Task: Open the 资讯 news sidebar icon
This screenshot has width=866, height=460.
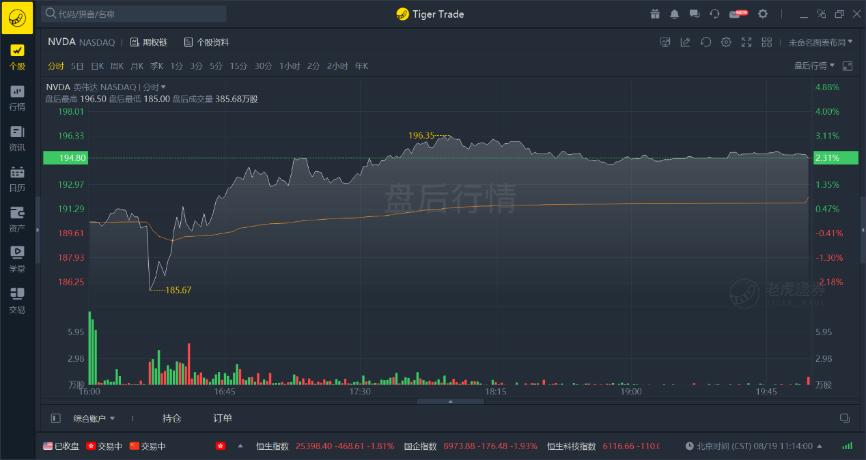Action: pyautogui.click(x=17, y=137)
